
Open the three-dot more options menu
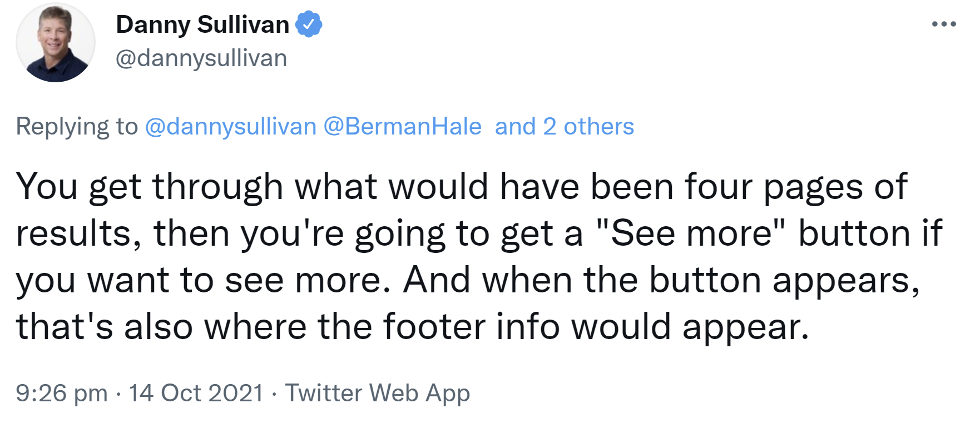944,24
